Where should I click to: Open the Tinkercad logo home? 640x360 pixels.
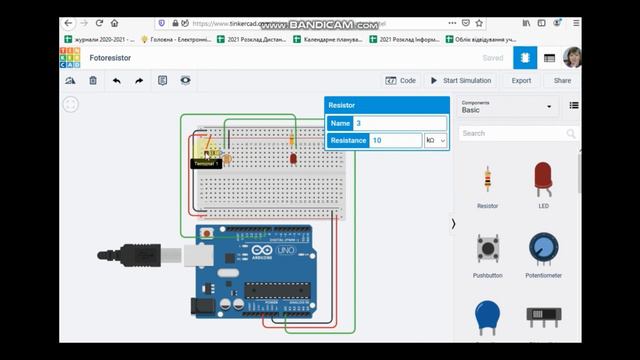tap(70, 58)
